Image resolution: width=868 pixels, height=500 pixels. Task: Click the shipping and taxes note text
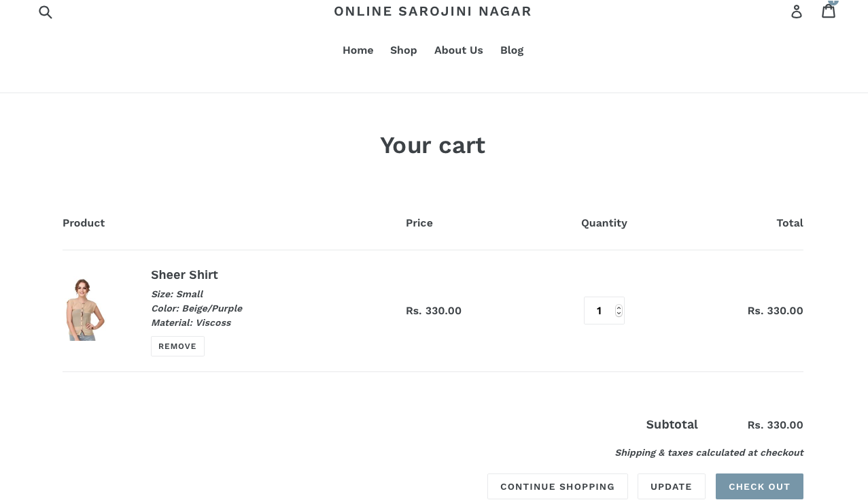point(709,452)
